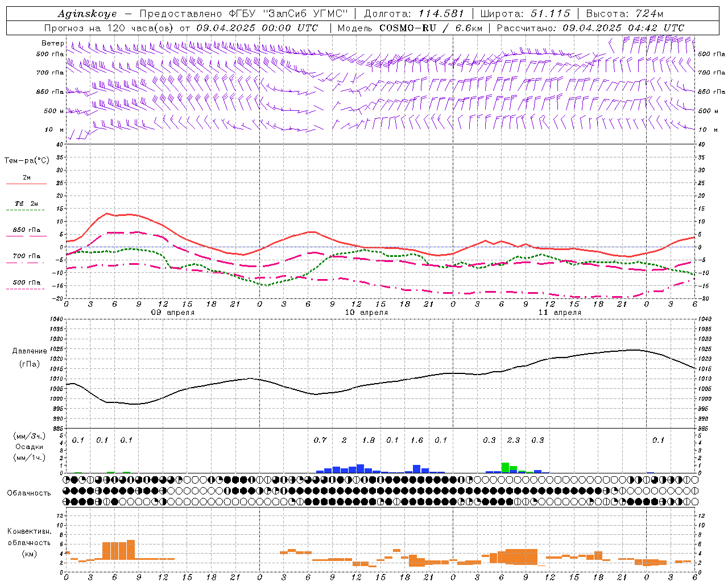
Task: Click the dashed line sample under Td 2м legend
Action: click(26, 210)
